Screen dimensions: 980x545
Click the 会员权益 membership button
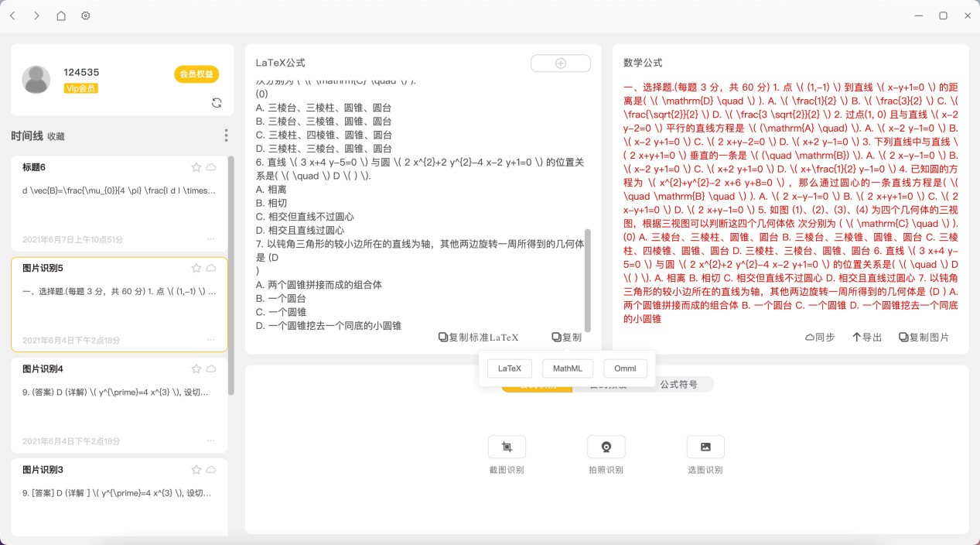196,74
